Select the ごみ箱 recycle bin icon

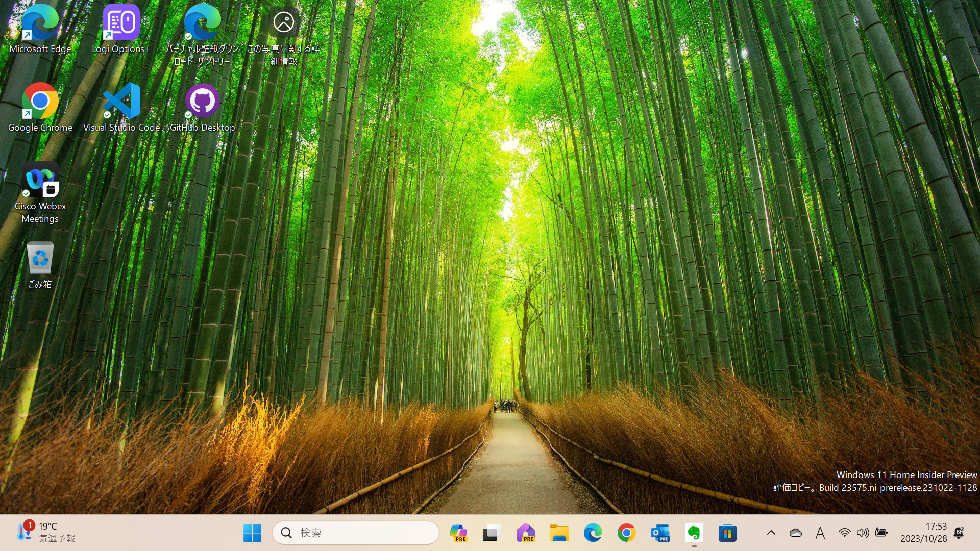click(x=40, y=265)
